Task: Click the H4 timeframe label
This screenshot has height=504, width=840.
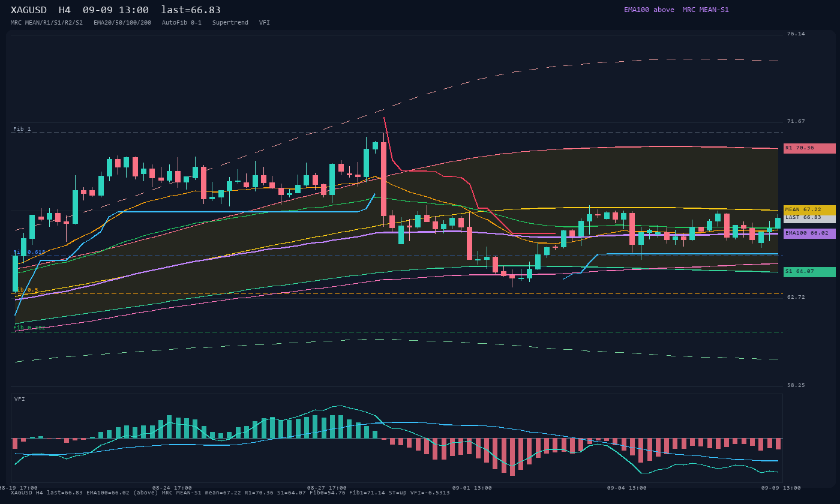Action: click(x=65, y=10)
